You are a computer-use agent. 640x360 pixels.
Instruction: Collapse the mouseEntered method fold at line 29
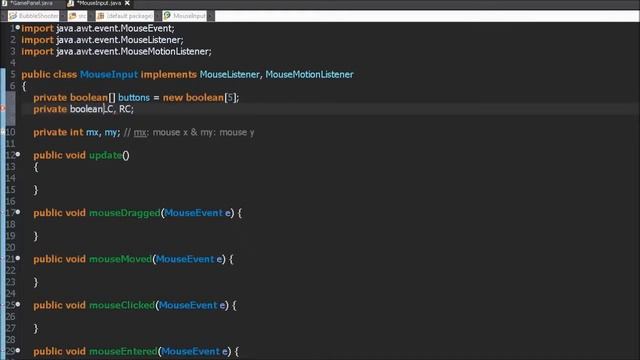18,350
